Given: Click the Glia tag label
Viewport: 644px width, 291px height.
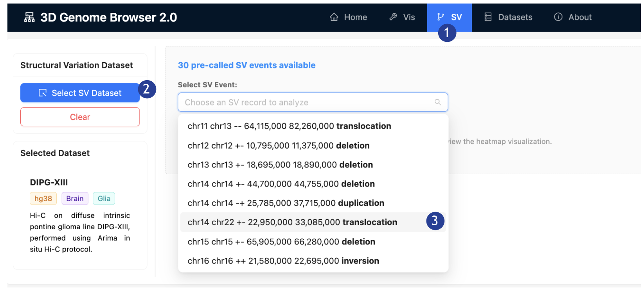Looking at the screenshot, I should click(104, 198).
